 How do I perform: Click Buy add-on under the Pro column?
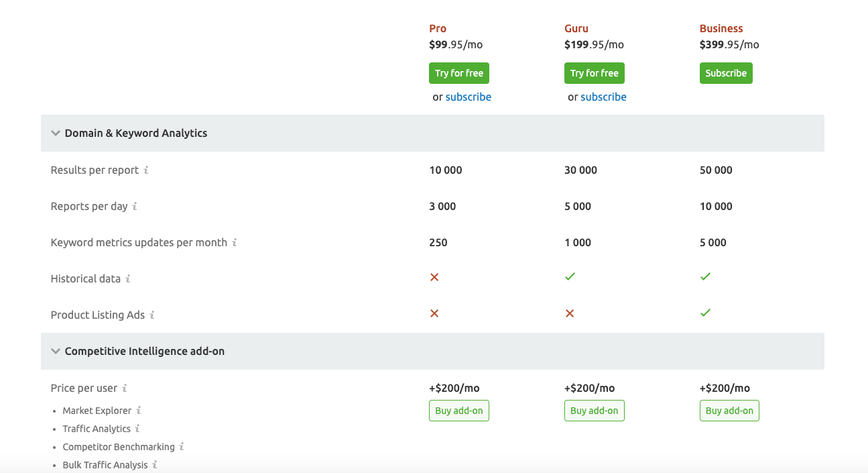[x=458, y=410]
